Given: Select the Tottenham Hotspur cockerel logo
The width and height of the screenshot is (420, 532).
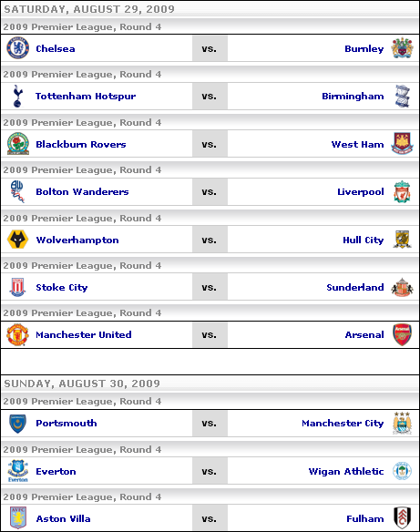Looking at the screenshot, I should coord(17,96).
